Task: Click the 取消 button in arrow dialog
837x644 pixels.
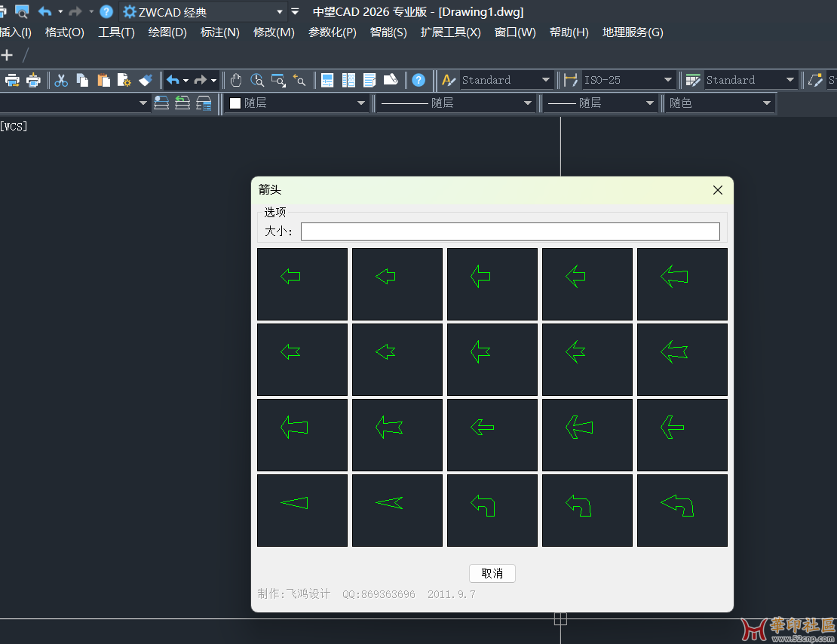Action: [x=492, y=573]
